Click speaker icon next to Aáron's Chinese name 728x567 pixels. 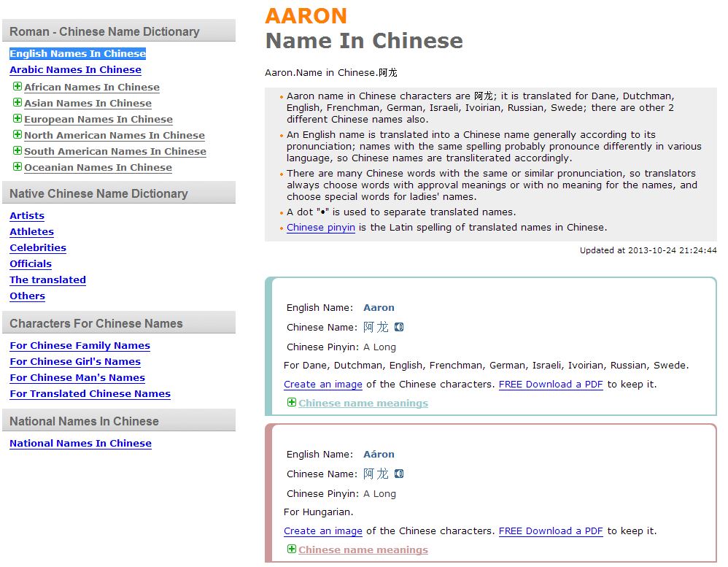click(399, 474)
